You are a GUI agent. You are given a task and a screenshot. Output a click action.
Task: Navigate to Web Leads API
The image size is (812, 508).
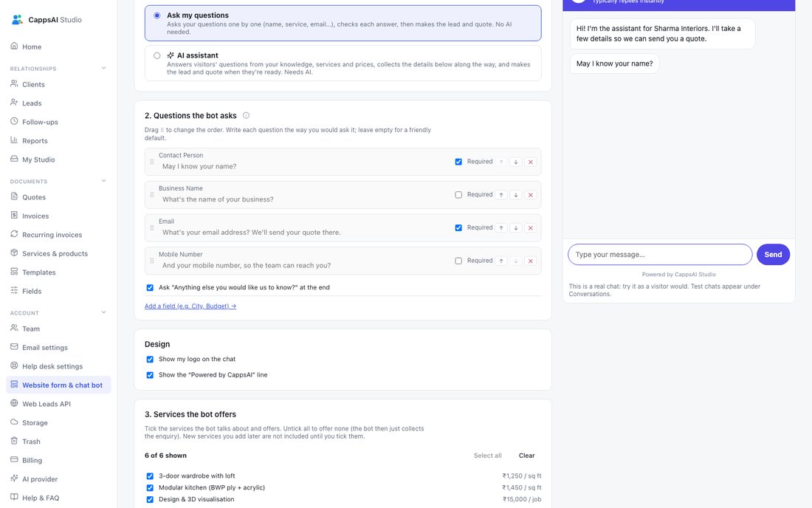[x=58, y=404]
